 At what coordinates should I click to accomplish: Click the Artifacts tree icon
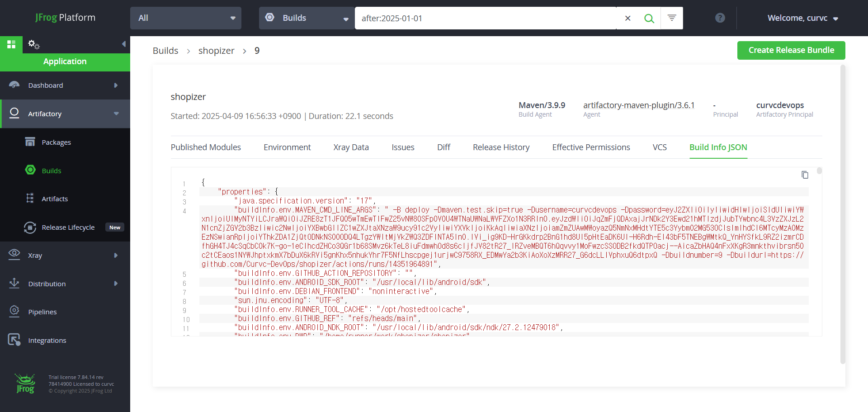(x=30, y=199)
